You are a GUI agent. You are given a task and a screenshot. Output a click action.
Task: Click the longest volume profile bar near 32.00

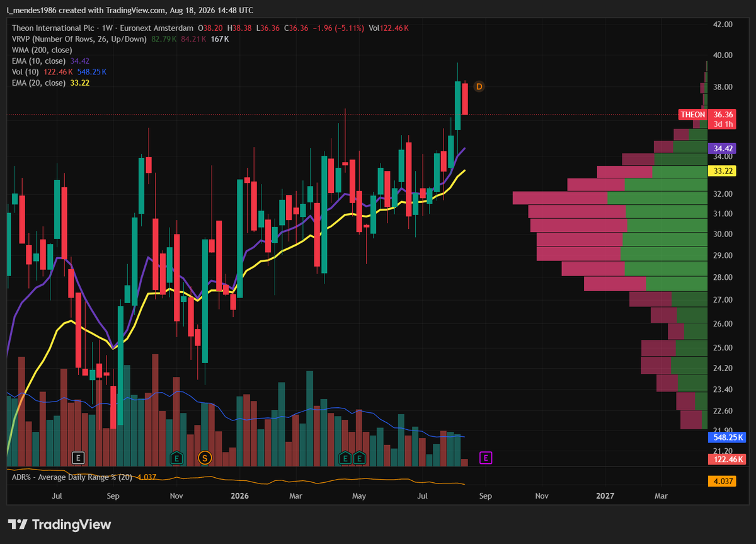610,198
